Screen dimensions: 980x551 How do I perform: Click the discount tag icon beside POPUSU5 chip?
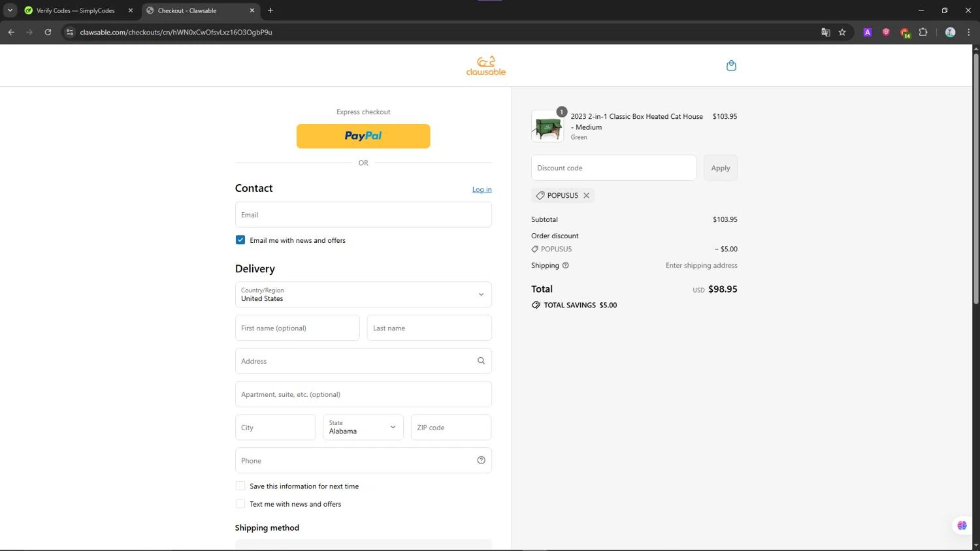coord(540,195)
